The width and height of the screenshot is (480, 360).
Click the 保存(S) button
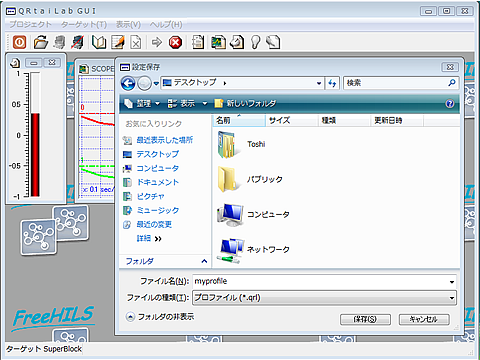coord(365,319)
